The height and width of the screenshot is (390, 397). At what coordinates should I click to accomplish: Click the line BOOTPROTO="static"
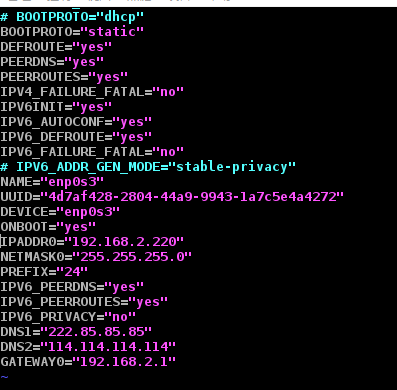click(72, 32)
